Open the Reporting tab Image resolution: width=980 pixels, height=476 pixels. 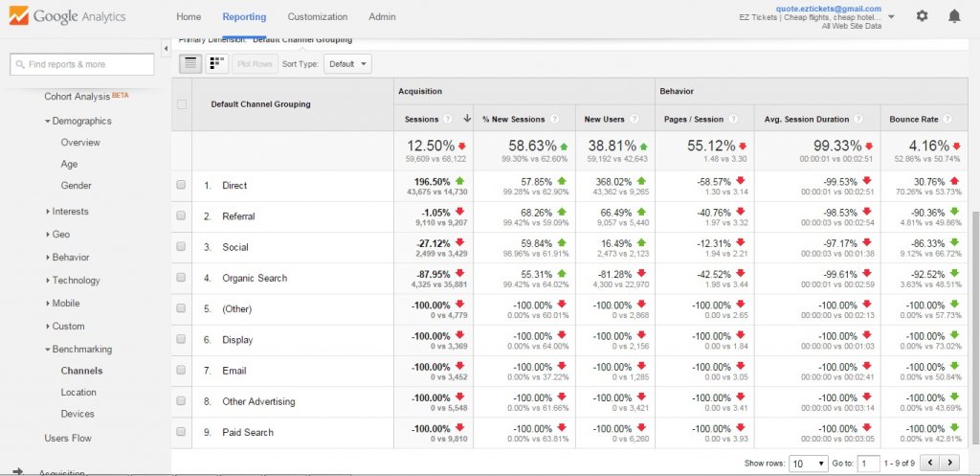tap(244, 17)
